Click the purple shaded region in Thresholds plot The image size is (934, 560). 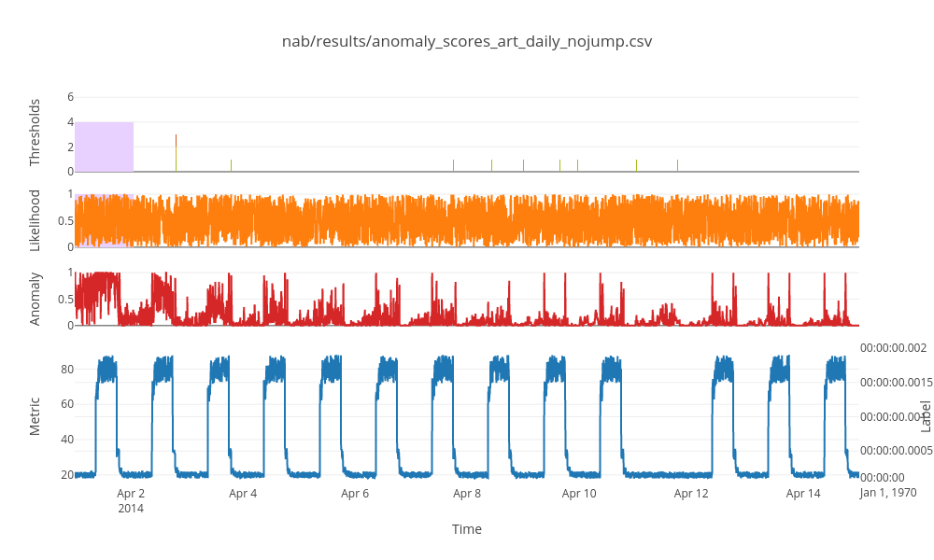point(104,147)
